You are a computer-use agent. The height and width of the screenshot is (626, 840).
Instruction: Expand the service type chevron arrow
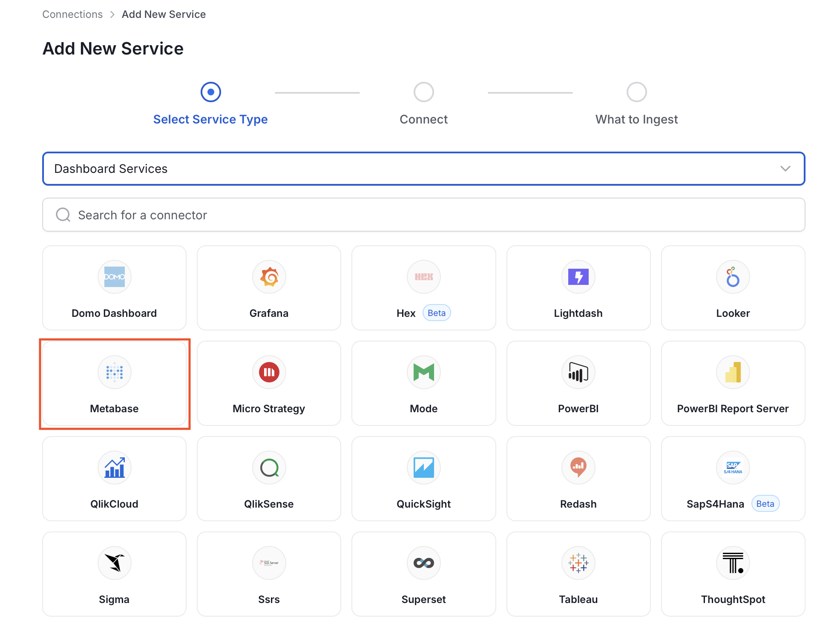[785, 169]
